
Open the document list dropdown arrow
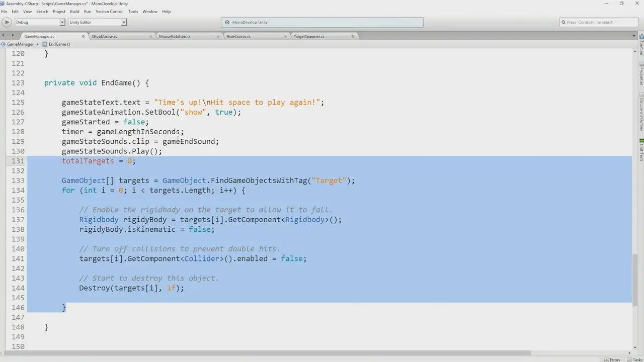tap(634, 36)
